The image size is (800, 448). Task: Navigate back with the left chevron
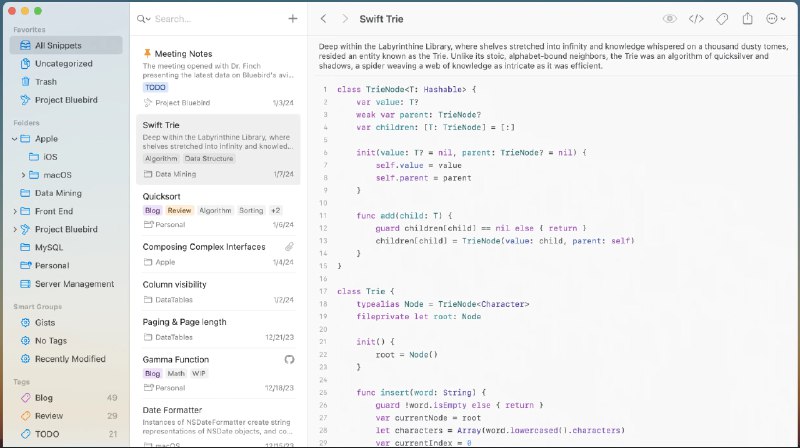tap(324, 18)
